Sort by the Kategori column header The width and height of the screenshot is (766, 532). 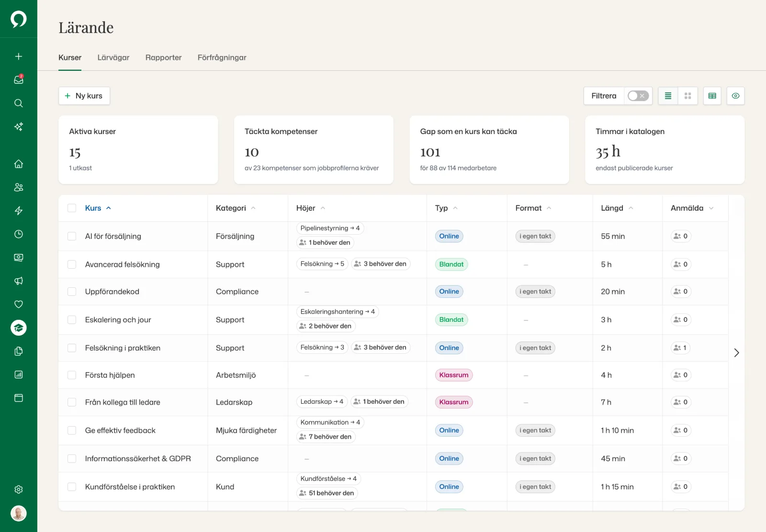[236, 208]
